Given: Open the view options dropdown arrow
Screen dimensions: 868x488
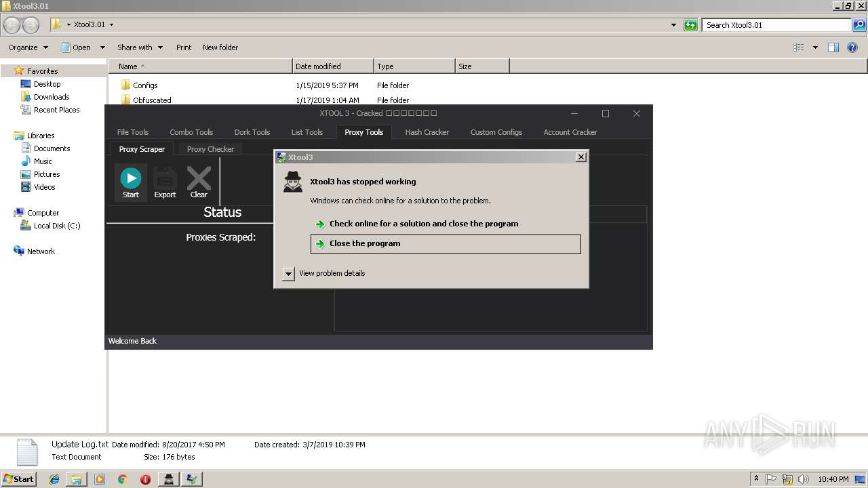Looking at the screenshot, I should click(815, 47).
